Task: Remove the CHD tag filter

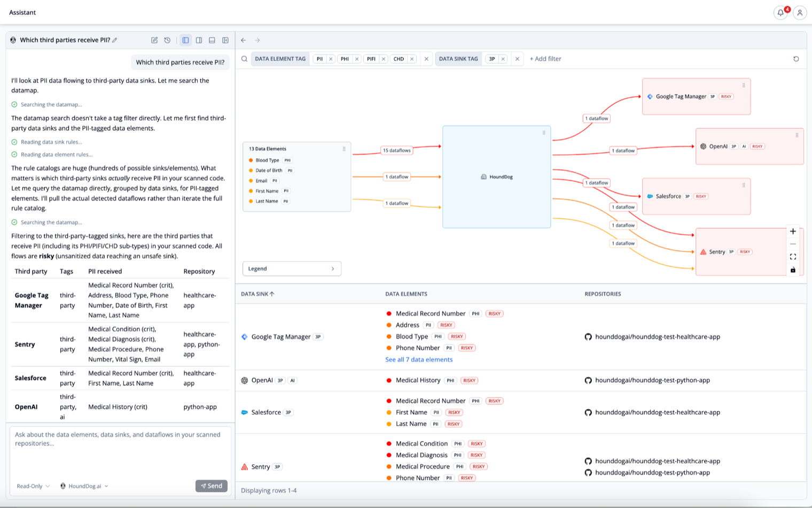Action: coord(412,59)
